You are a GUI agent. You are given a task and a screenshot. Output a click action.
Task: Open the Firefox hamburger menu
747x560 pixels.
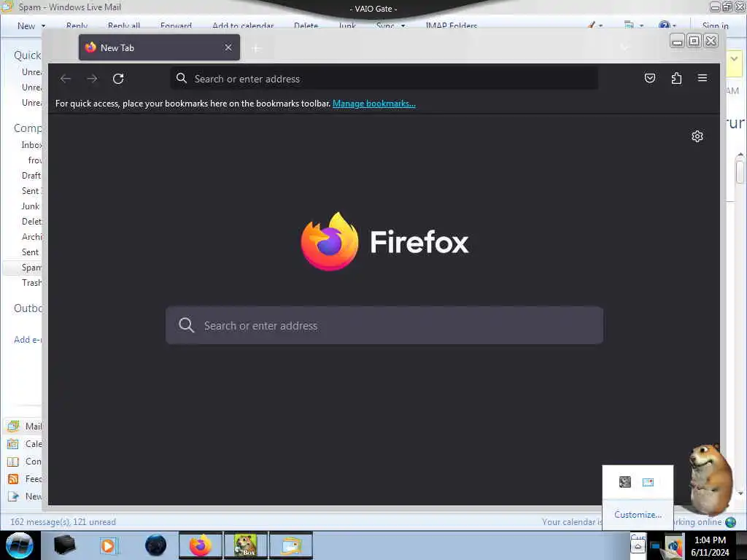click(703, 78)
